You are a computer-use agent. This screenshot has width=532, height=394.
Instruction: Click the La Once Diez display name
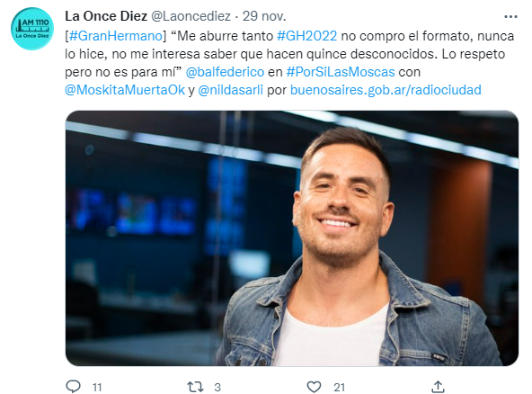[x=106, y=16]
